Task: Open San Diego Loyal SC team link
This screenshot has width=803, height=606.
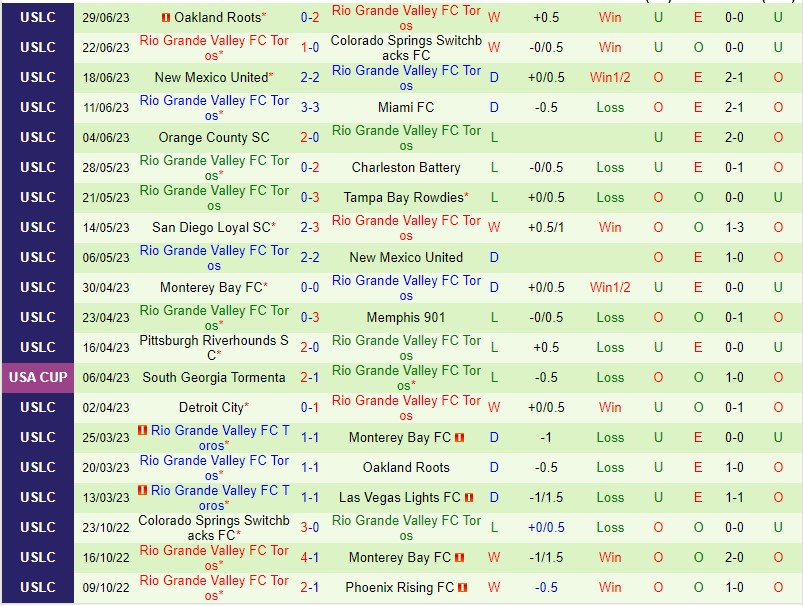Action: tap(212, 227)
